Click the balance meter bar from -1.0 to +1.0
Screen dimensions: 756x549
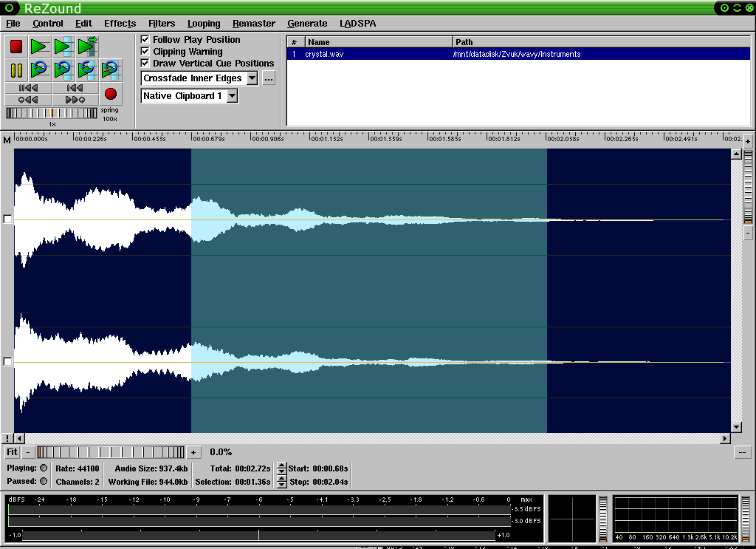pyautogui.click(x=259, y=534)
